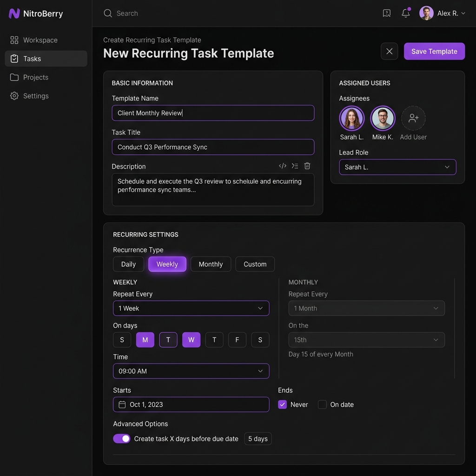476x476 pixels.
Task: Click the Create Recurring Task Template breadcrumb
Action: (x=152, y=40)
